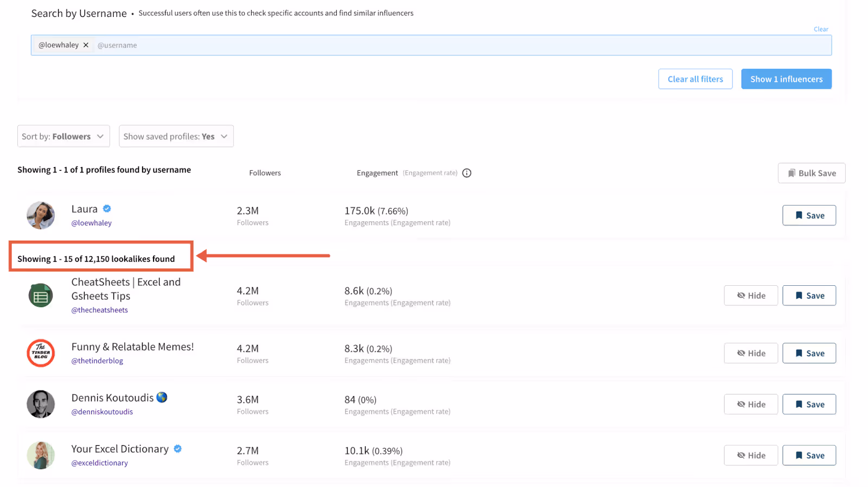
Task: Hide the Dennis Koutoudis profile
Action: point(751,404)
